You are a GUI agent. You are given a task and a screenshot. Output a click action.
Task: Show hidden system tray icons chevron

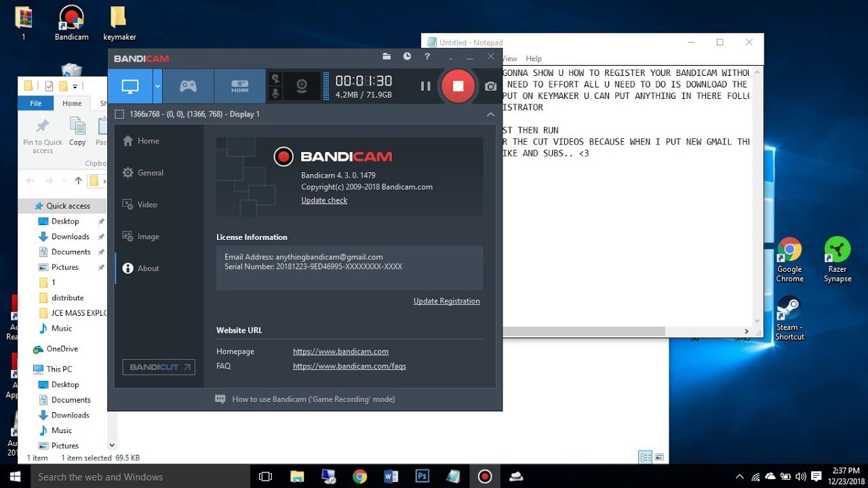(x=739, y=476)
